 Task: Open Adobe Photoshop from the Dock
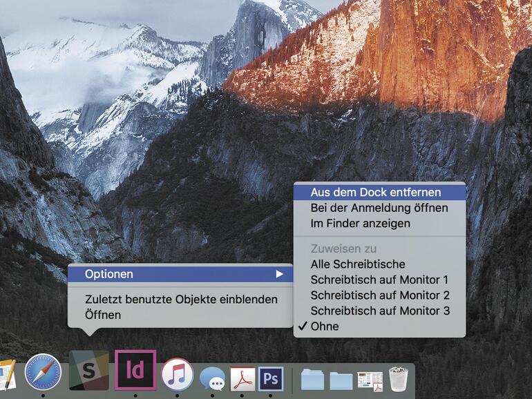(271, 378)
